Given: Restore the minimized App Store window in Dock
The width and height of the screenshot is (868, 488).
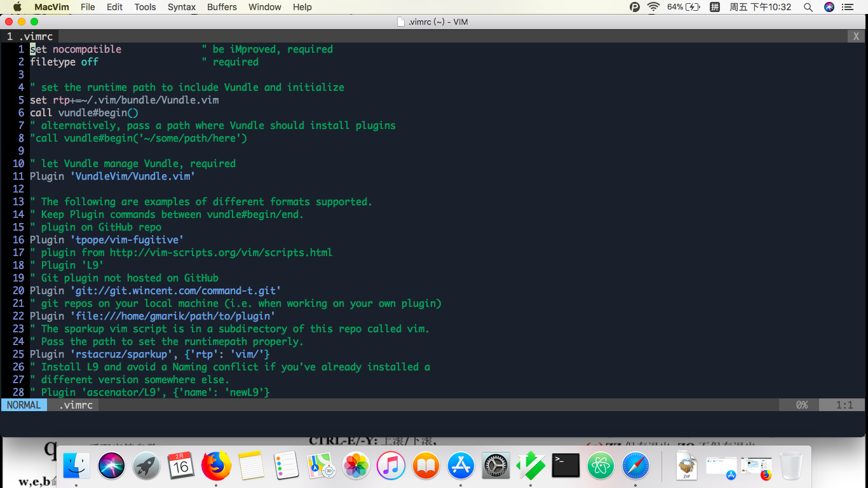Looking at the screenshot, I should tap(721, 468).
